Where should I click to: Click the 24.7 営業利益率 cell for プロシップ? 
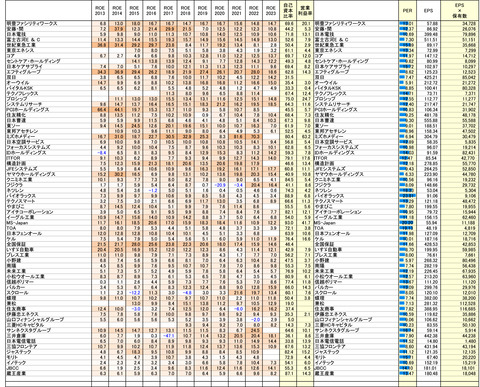click(305, 99)
